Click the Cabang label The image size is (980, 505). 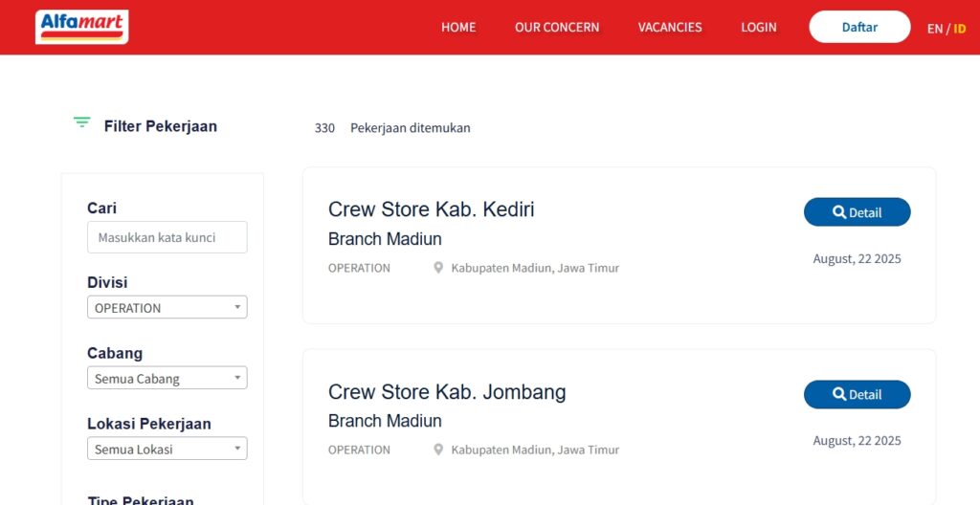(x=115, y=353)
